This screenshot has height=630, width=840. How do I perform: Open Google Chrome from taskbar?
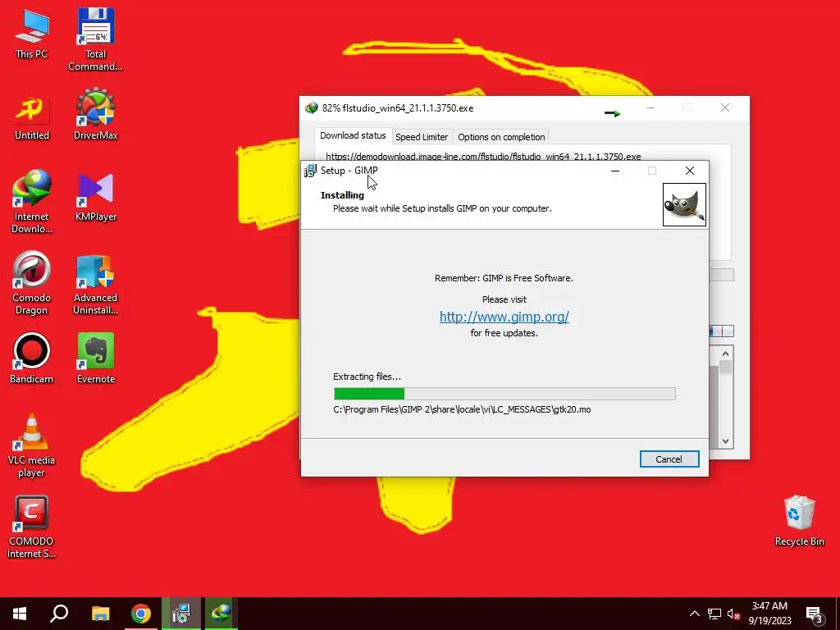[x=141, y=614]
